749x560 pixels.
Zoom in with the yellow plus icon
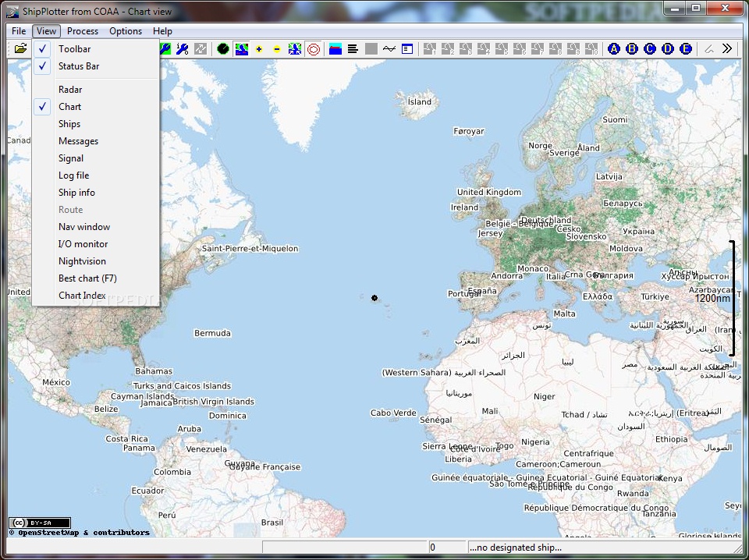pyautogui.click(x=259, y=48)
